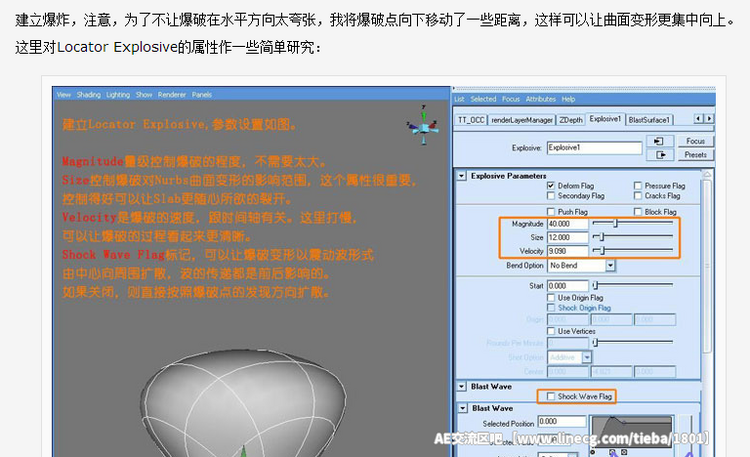Switch to the BlastSurface1 tab
The width and height of the screenshot is (750, 457).
[x=650, y=120]
